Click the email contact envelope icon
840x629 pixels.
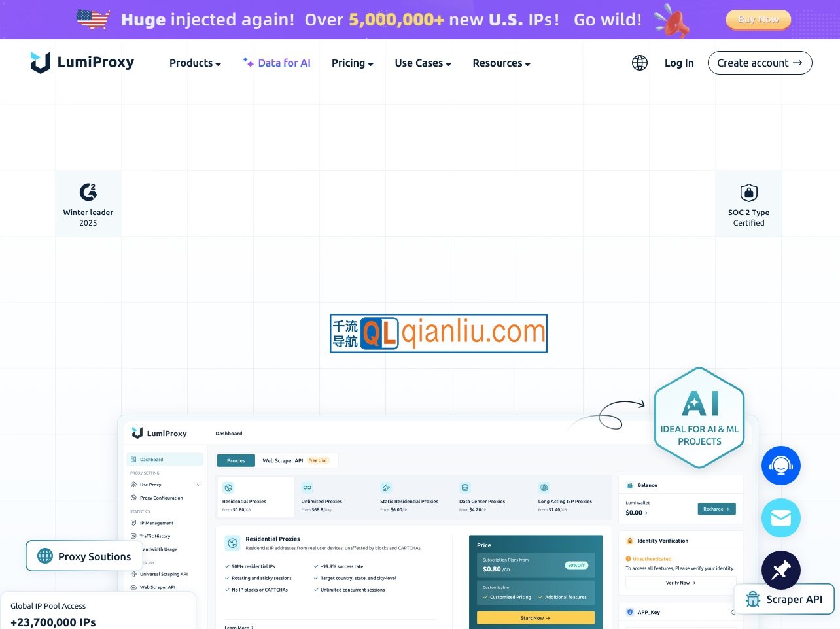pos(780,518)
